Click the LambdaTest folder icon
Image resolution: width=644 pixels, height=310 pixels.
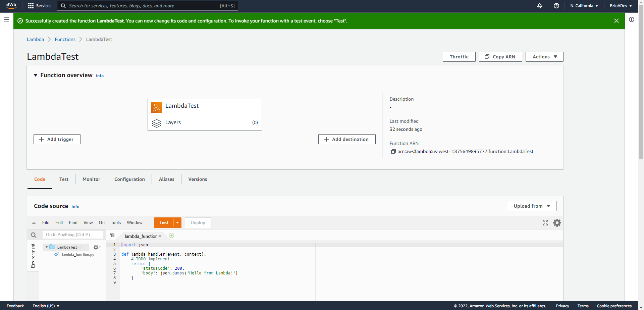click(52, 247)
